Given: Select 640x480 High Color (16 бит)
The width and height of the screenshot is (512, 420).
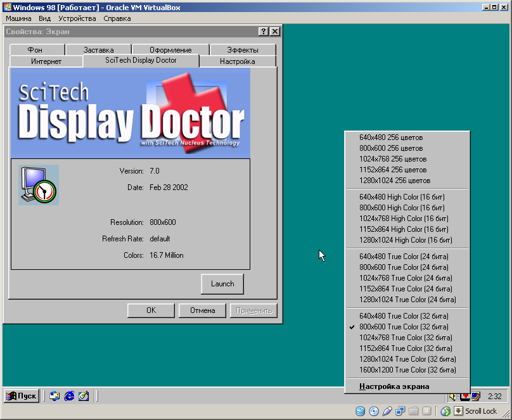Looking at the screenshot, I should point(407,197).
